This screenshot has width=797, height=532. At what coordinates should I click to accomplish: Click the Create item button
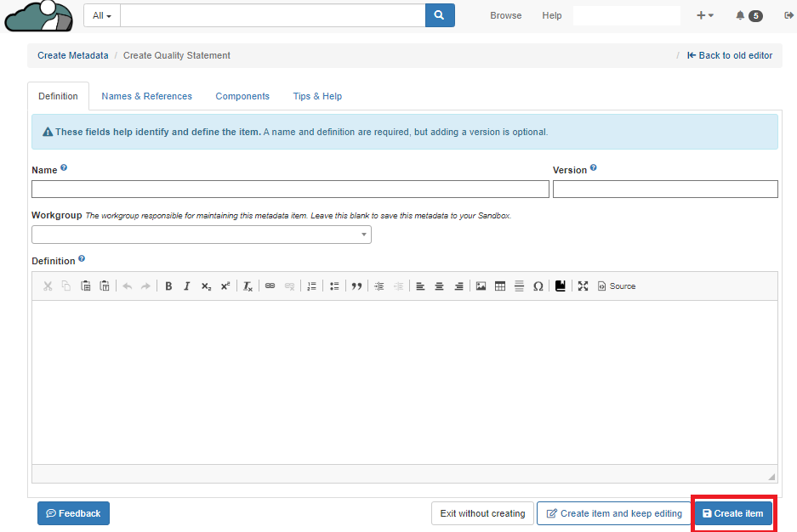click(x=732, y=513)
